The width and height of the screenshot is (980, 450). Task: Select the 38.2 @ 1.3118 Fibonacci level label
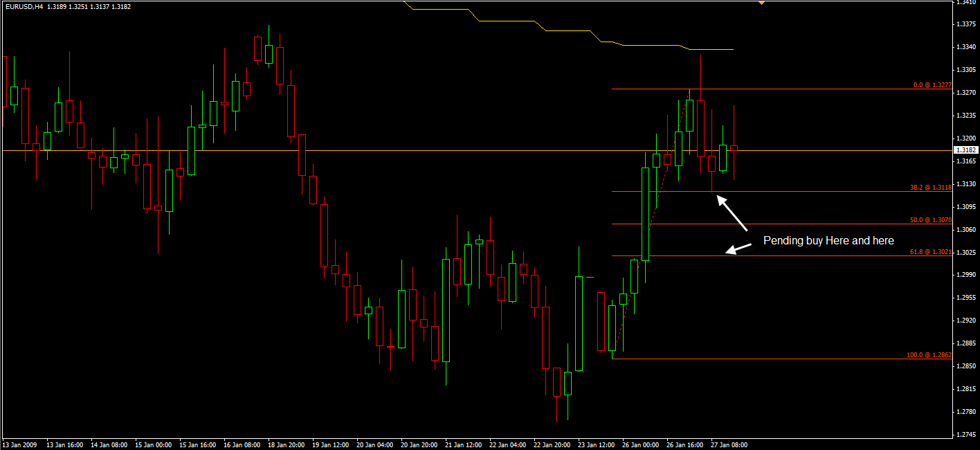(x=932, y=188)
